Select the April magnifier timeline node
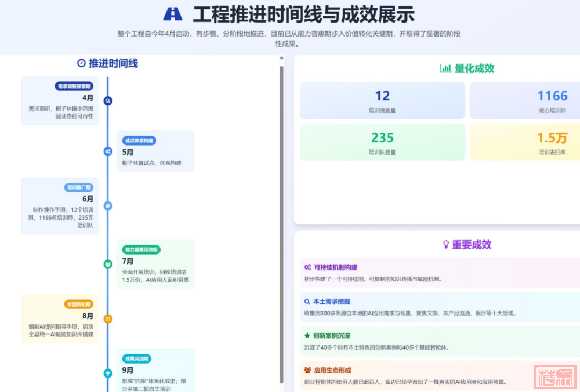The height and width of the screenshot is (392, 580). pyautogui.click(x=108, y=100)
